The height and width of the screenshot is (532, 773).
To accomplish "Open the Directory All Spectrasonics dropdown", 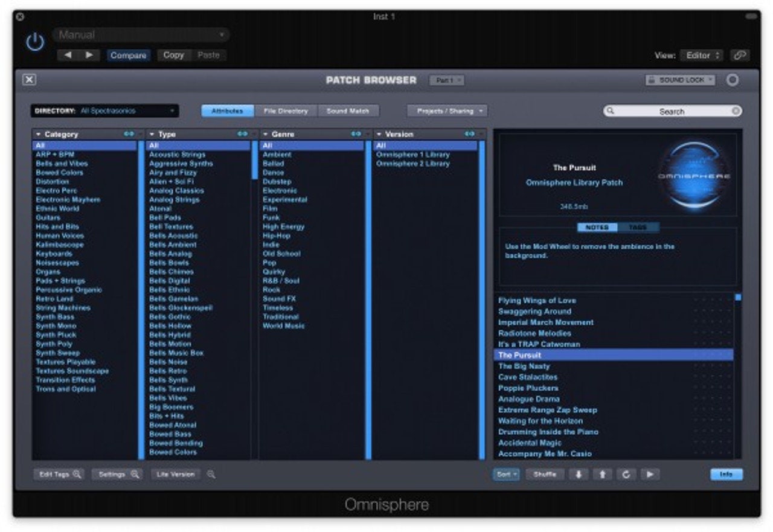I will [105, 111].
